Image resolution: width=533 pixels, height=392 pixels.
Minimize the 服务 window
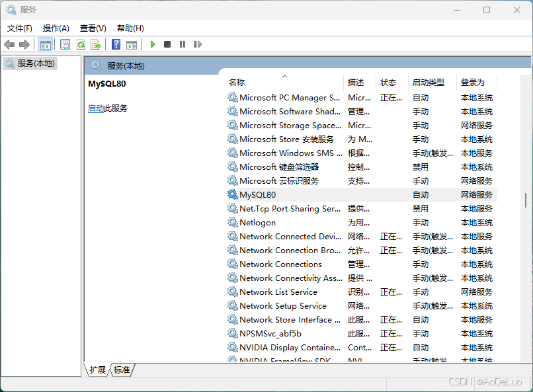pyautogui.click(x=457, y=10)
